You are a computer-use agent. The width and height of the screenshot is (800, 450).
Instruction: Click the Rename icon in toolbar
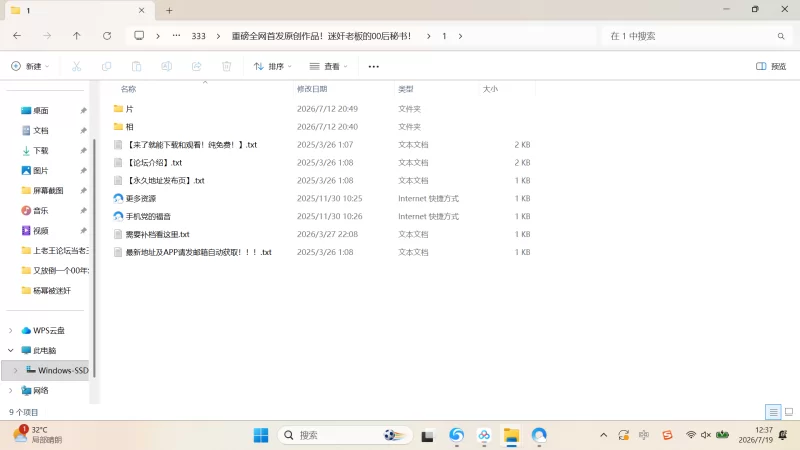tap(166, 66)
